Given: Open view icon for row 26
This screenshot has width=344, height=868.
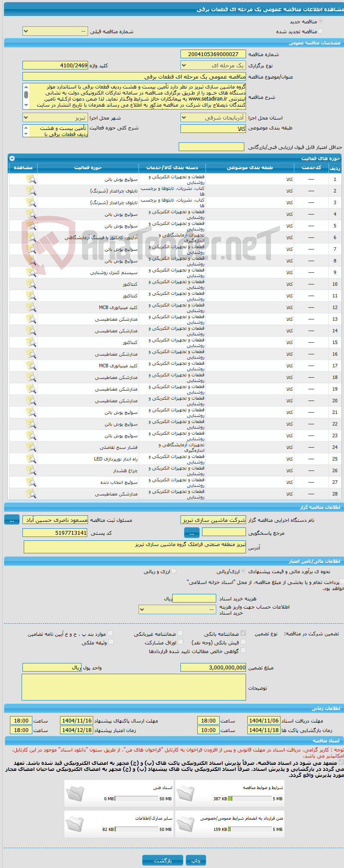Looking at the screenshot, I should pos(31,470).
